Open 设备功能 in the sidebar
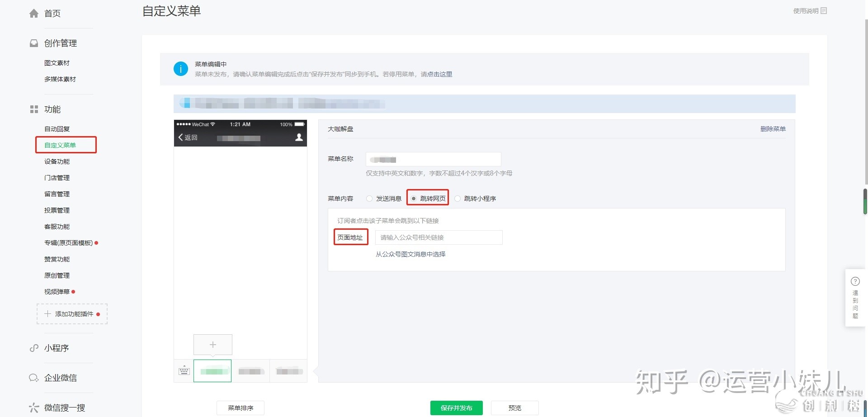868x417 pixels. 57,161
